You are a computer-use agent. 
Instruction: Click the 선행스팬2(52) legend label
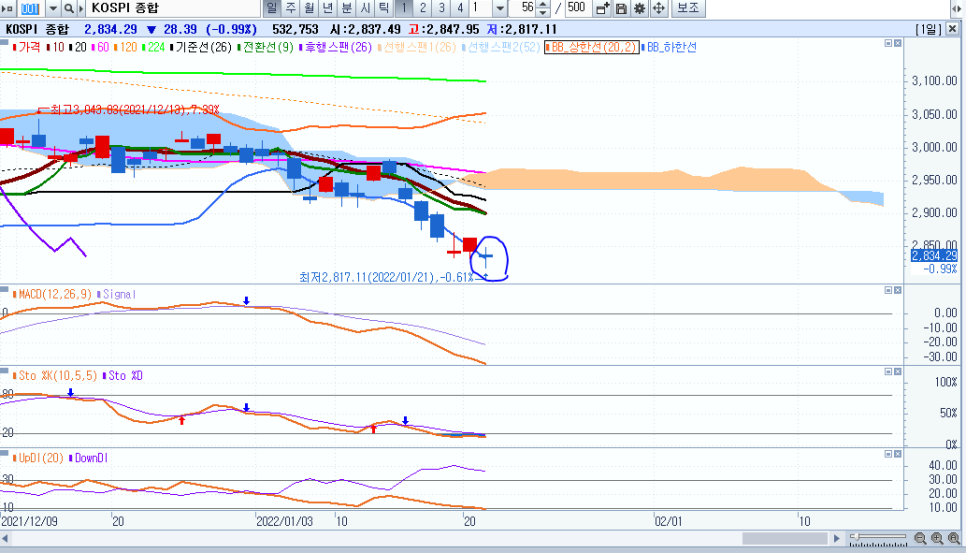point(501,47)
